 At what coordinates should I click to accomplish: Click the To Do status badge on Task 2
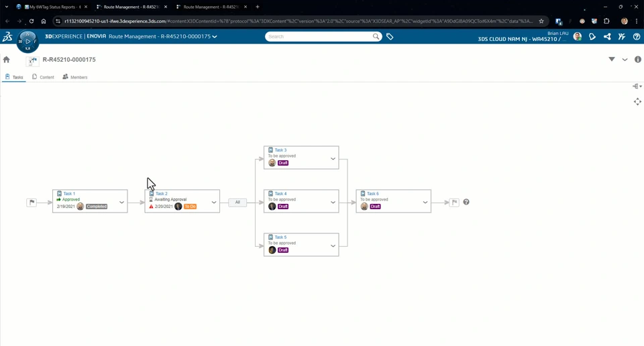click(190, 207)
